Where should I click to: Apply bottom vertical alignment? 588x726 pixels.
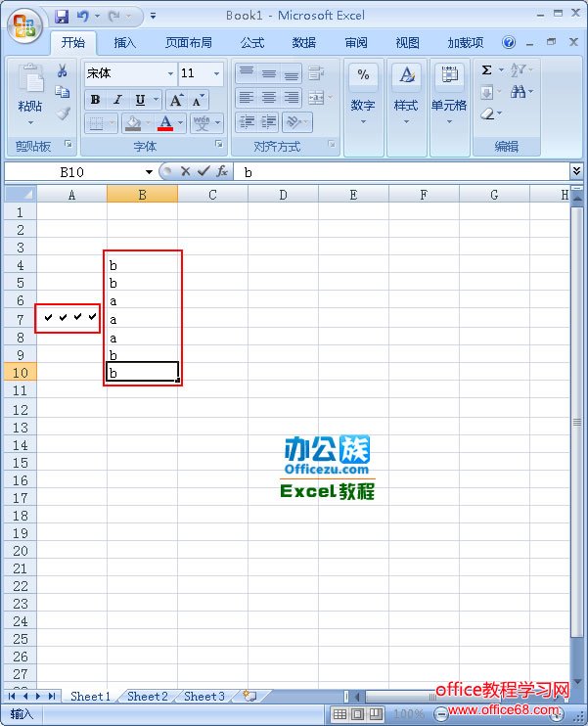291,73
